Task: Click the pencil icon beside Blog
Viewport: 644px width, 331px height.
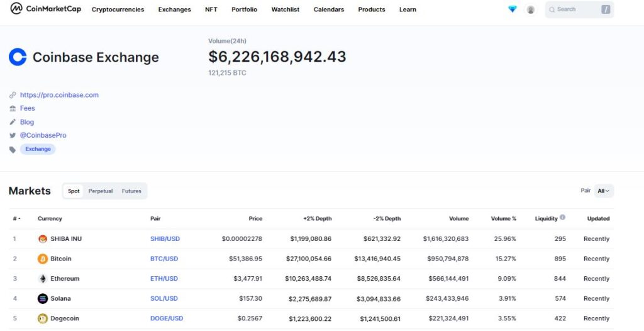Action: point(13,122)
